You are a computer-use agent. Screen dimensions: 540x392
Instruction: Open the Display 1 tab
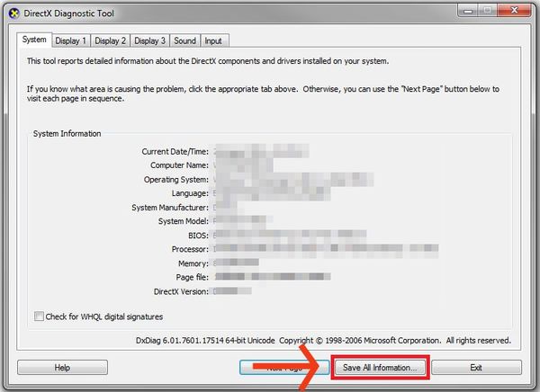click(x=70, y=41)
